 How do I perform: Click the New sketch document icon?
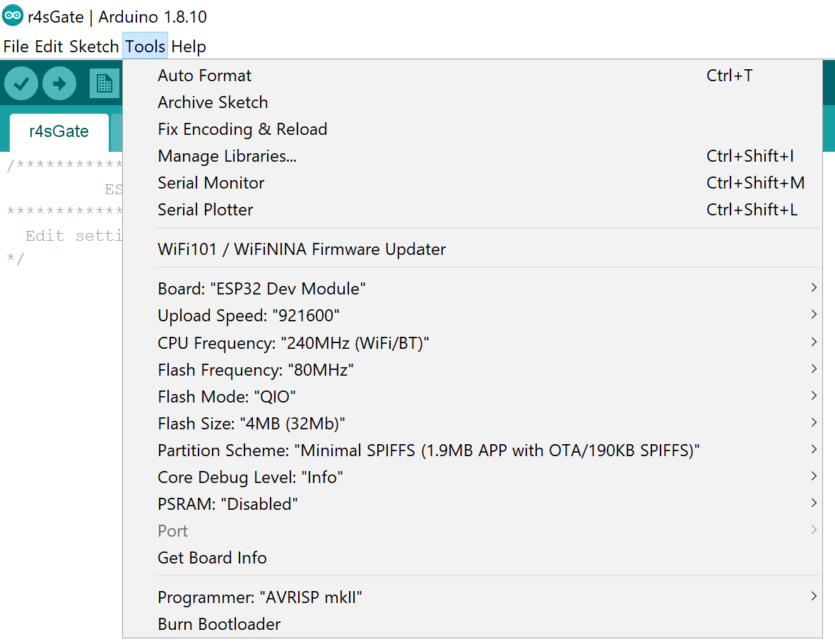[104, 84]
